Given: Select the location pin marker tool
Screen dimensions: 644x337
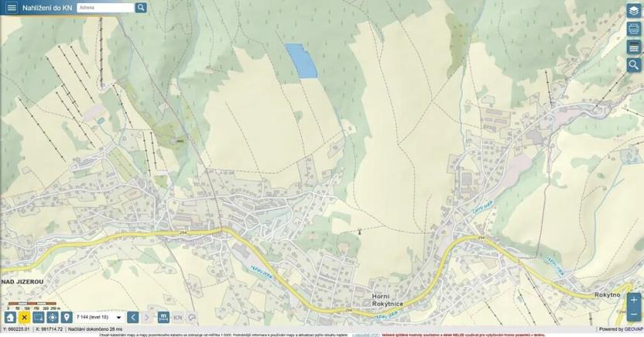Looking at the screenshot, I should [x=67, y=317].
